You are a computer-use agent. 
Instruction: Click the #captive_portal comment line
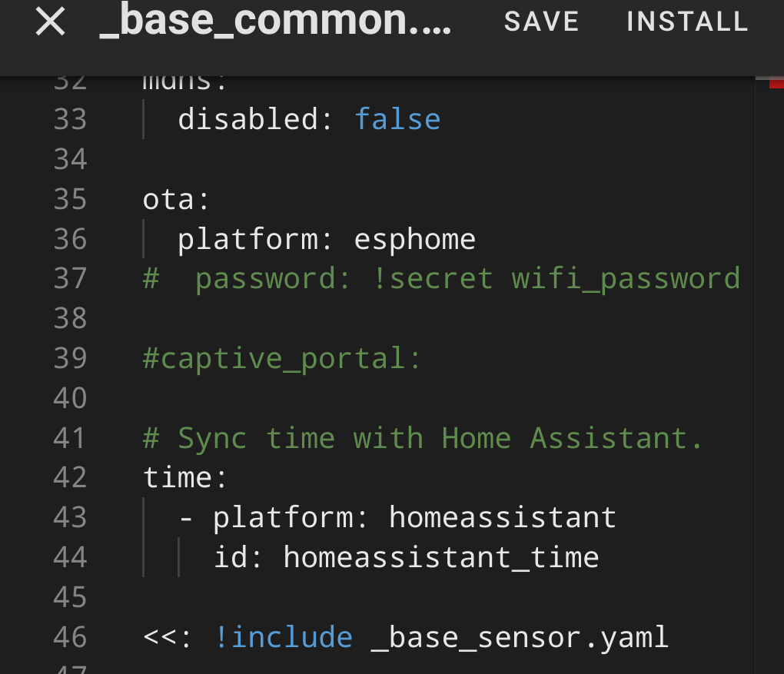click(x=282, y=358)
